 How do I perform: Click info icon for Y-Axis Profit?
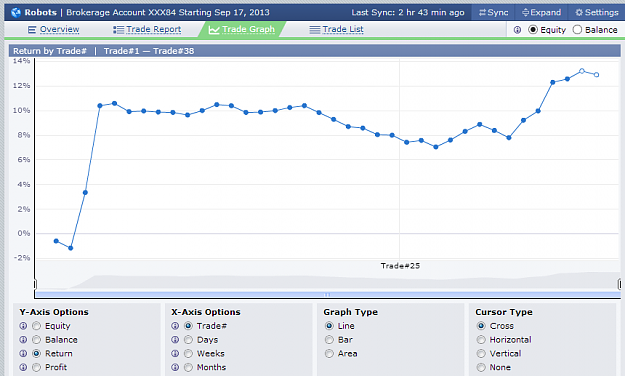(x=23, y=367)
